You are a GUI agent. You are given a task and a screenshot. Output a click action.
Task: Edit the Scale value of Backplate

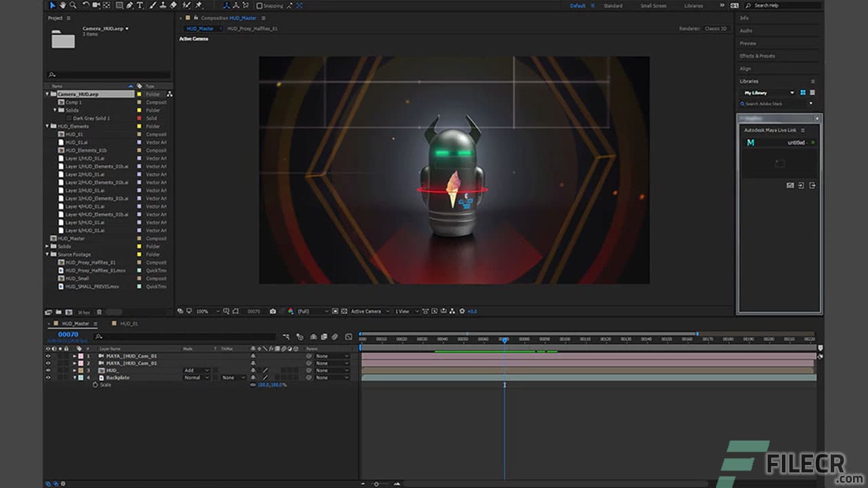pos(267,384)
